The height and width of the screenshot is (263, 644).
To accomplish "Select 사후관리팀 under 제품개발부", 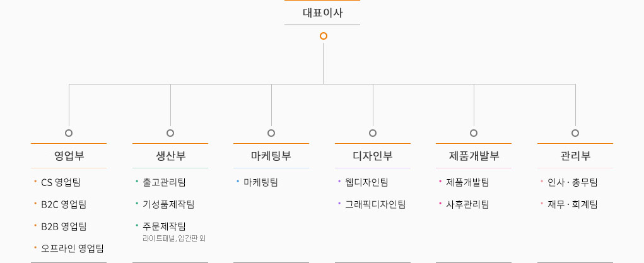I will 467,204.
